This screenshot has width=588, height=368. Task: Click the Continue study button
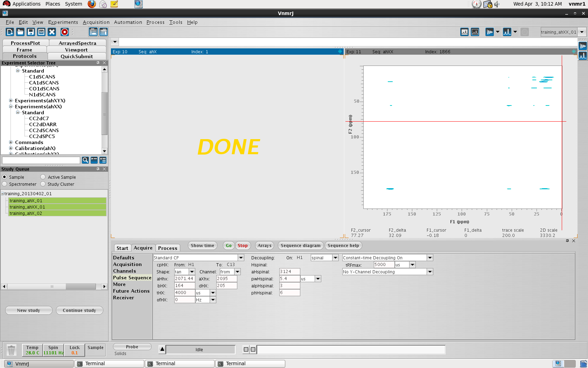point(79,311)
